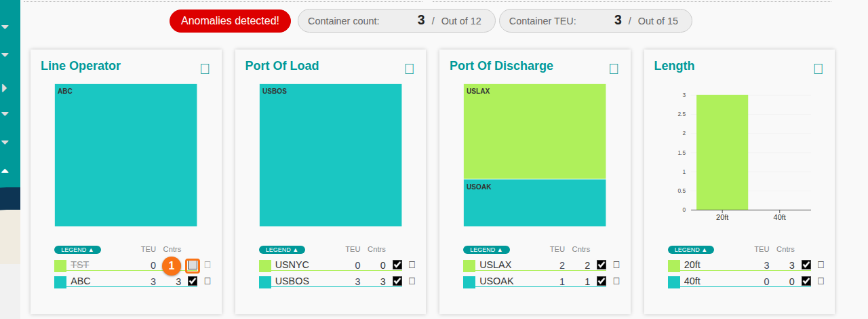
Task: Click the small square icon on the 20ft legend row
Action: click(x=821, y=265)
